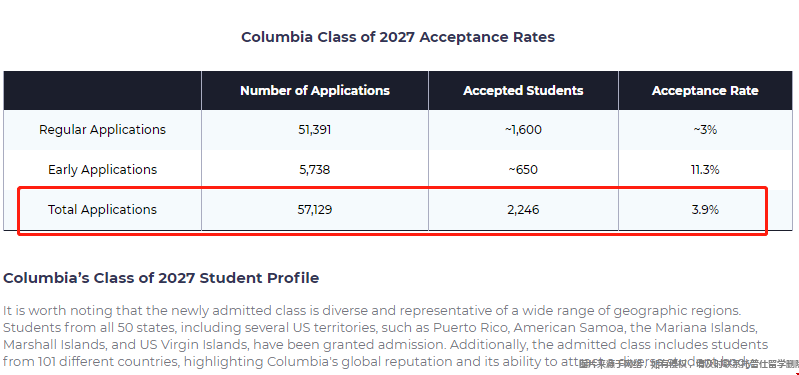Click the Puerto Rico text in paragraph
This screenshot has height=375, width=799.
click(x=465, y=327)
